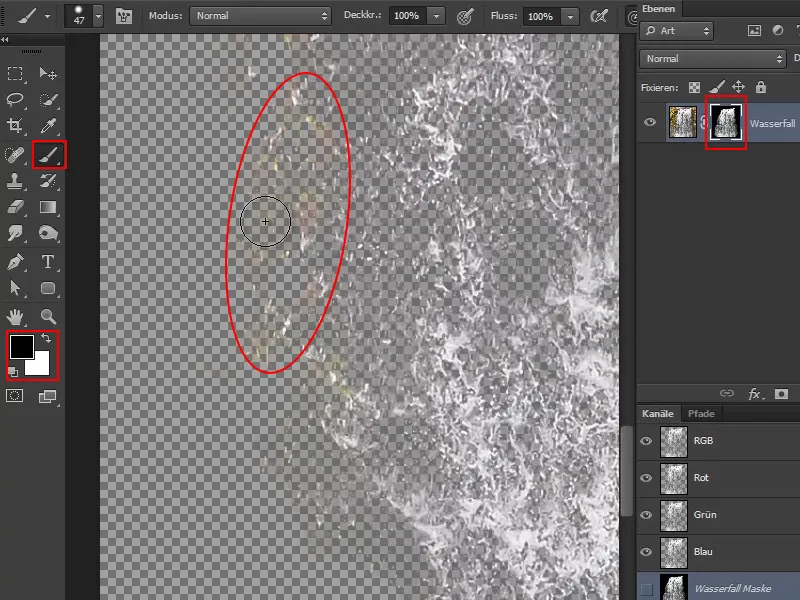Click the Deckkr. opacity value field
Screen dimensions: 800x600
coord(407,16)
